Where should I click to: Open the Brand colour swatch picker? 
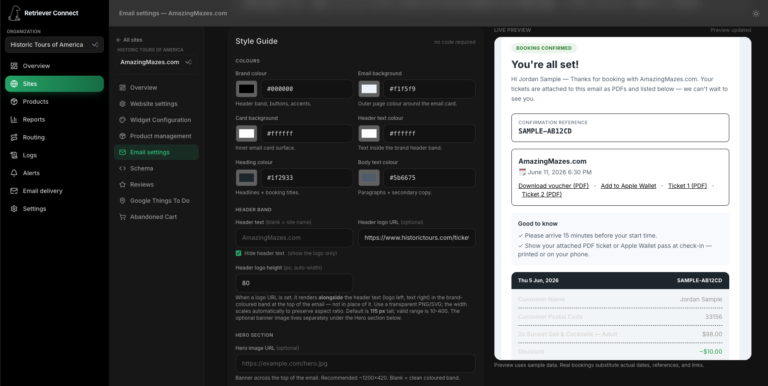(246, 89)
